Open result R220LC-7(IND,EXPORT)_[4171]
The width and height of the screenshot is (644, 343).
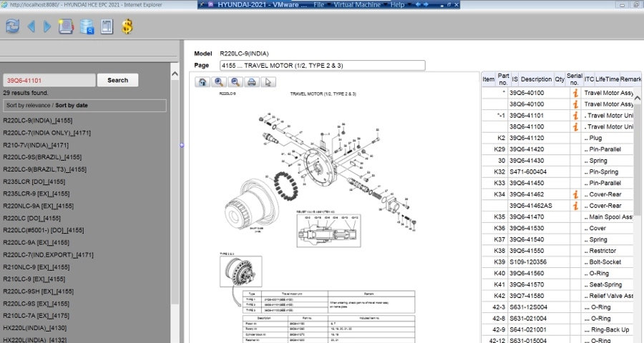(x=48, y=255)
